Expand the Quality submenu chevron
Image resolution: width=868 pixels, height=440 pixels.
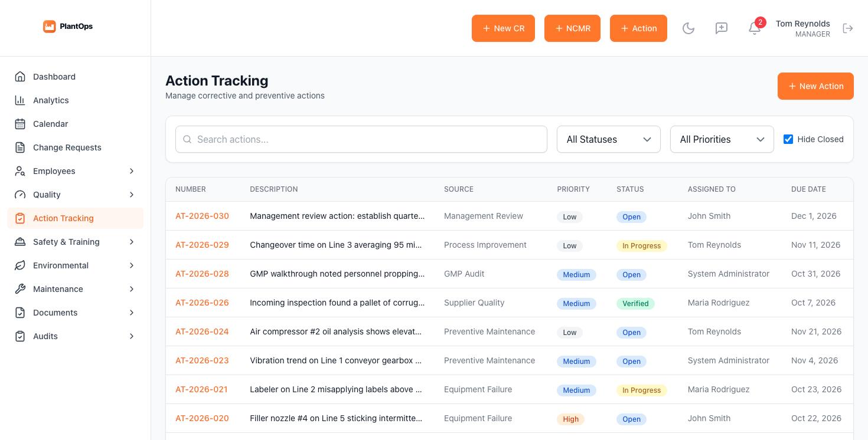click(x=132, y=195)
